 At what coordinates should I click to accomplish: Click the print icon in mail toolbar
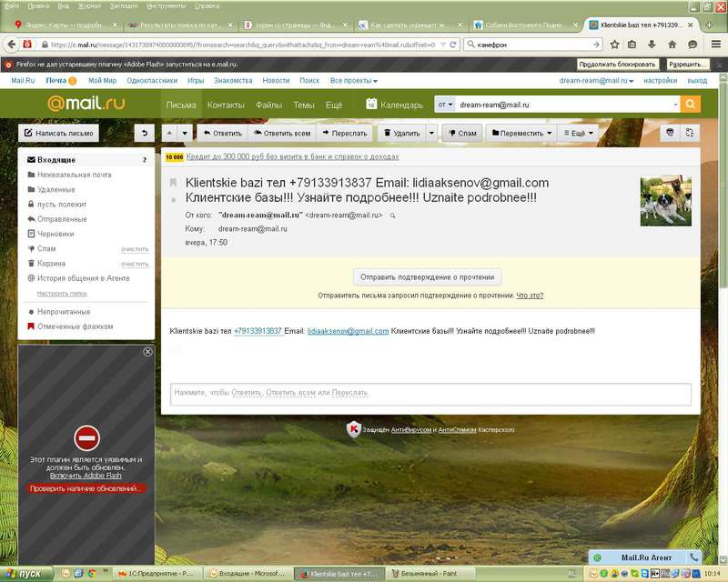coord(671,133)
